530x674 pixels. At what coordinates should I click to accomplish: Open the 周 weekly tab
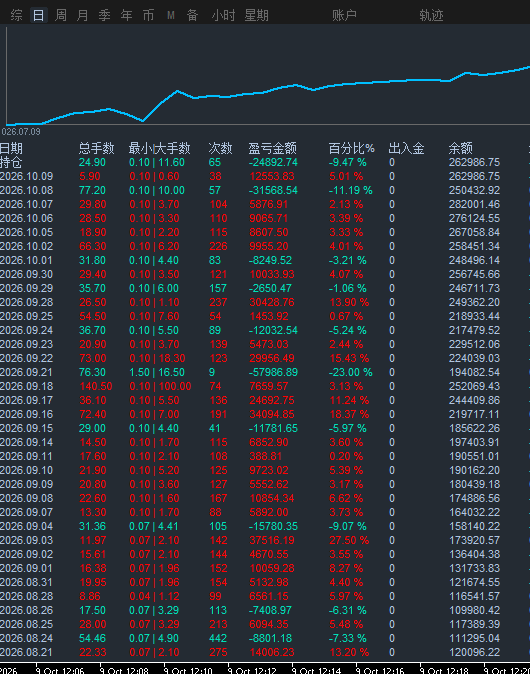61,15
